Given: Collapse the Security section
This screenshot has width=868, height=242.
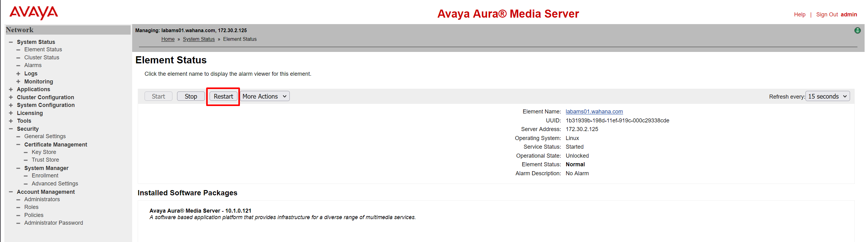Looking at the screenshot, I should (11, 129).
